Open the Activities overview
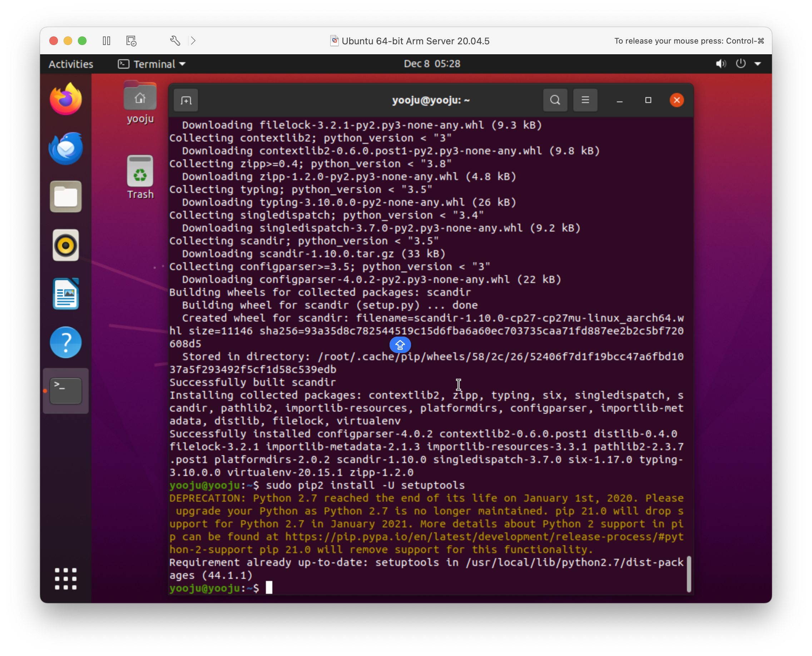The image size is (812, 656). click(x=71, y=64)
